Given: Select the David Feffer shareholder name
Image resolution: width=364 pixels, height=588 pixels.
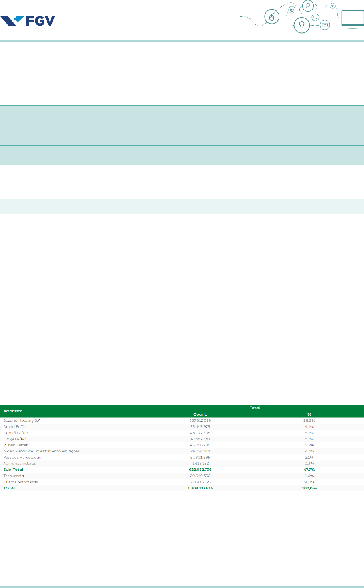Looking at the screenshot, I should (15, 426).
